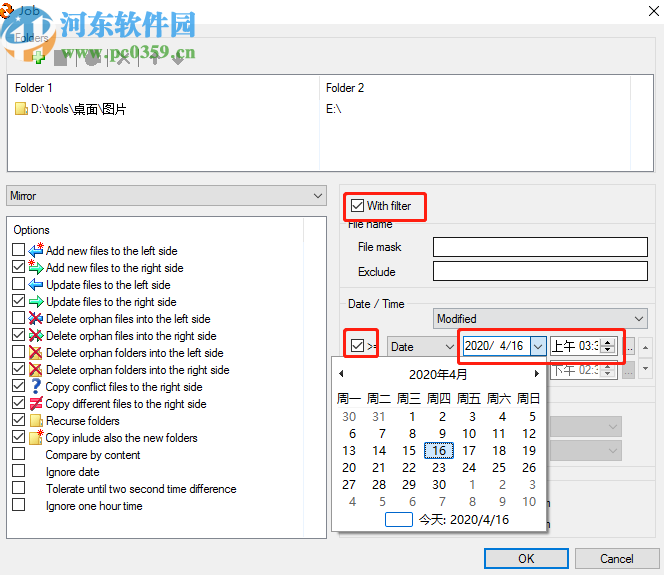Select day 25 in the calendar
The image size is (664, 575).
point(499,467)
